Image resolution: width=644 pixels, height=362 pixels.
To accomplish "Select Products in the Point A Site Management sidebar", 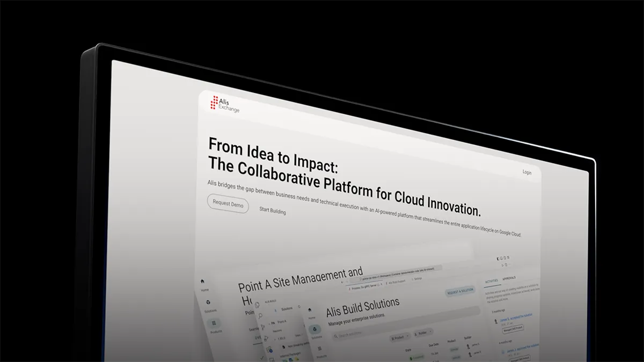I will pos(215,327).
